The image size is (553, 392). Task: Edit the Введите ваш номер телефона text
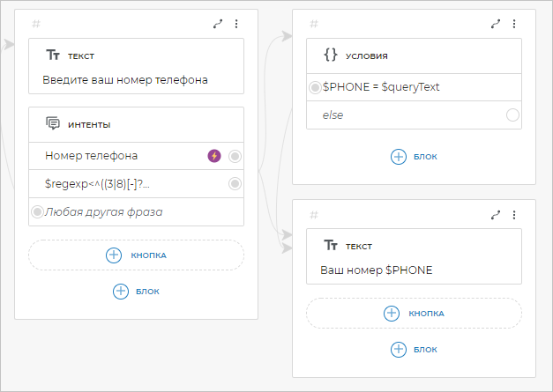pos(125,80)
